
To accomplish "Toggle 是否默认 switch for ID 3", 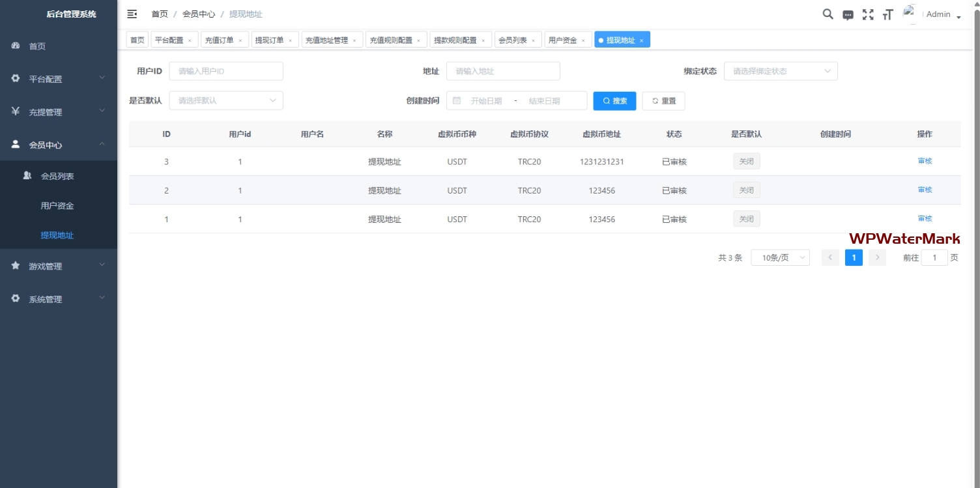I will (x=746, y=162).
